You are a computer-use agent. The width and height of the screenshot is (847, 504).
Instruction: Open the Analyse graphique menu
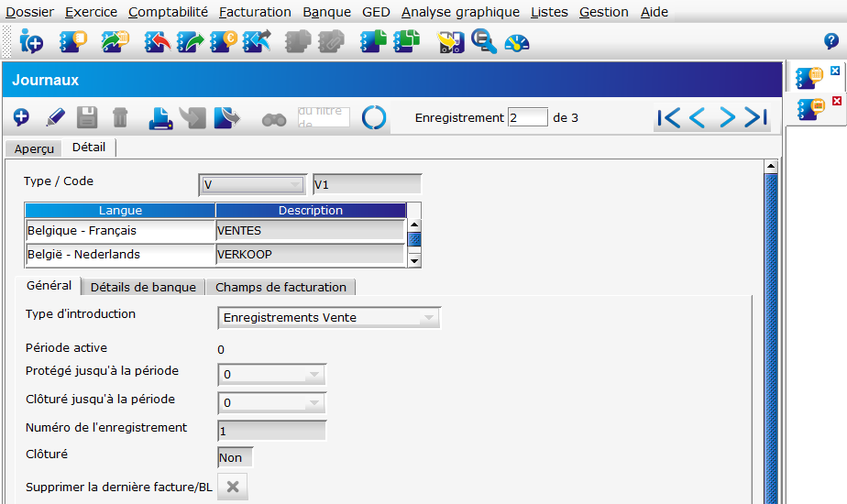tap(460, 12)
